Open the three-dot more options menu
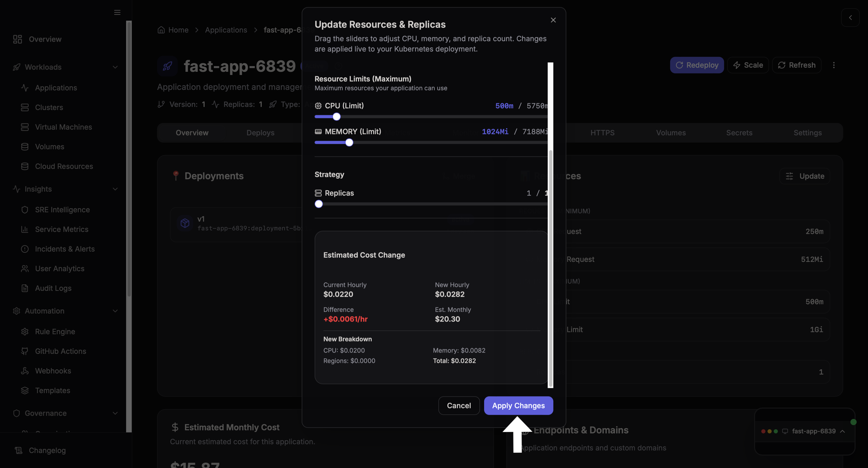The height and width of the screenshot is (468, 868). 834,65
